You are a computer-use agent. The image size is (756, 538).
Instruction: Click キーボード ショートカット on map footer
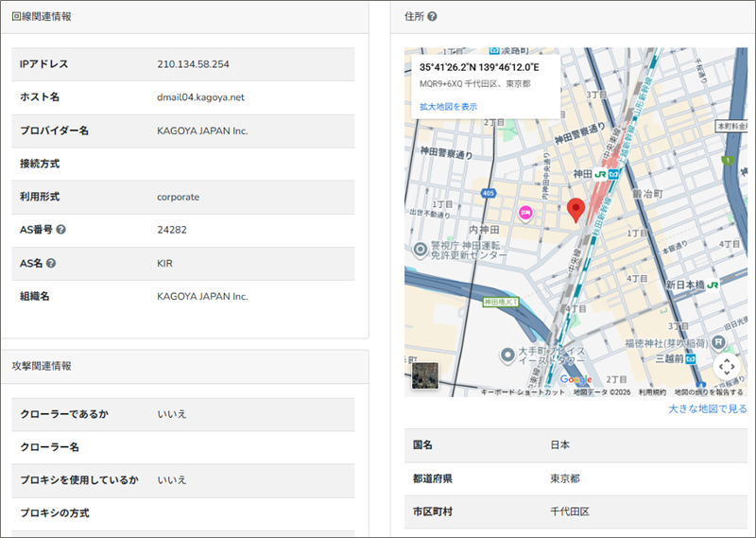(x=522, y=391)
